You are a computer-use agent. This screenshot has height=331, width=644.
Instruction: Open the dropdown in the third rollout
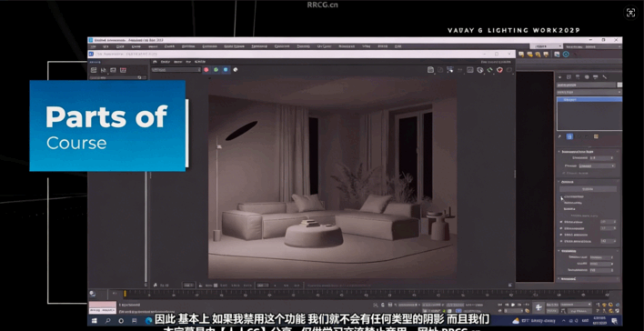(601, 257)
